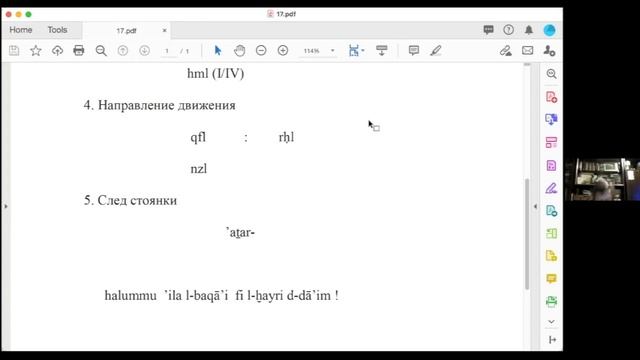Viewport: 640px width, 360px height.
Task: Open the green print tool in sidebar
Action: (x=551, y=302)
